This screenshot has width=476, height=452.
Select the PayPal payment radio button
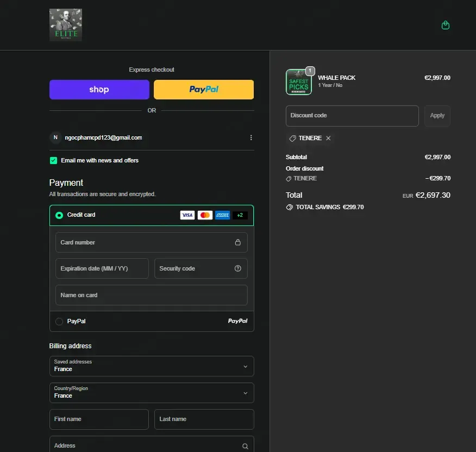[x=59, y=321]
